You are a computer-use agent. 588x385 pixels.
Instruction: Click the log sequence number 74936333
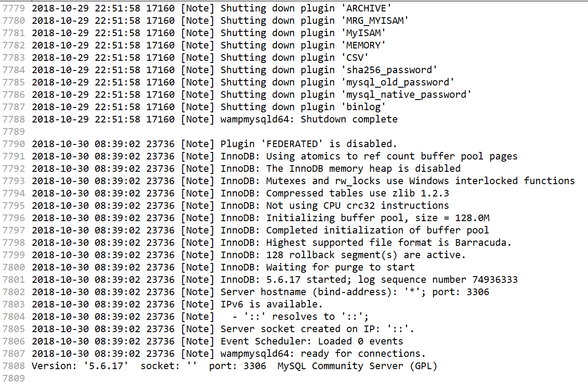pyautogui.click(x=495, y=280)
